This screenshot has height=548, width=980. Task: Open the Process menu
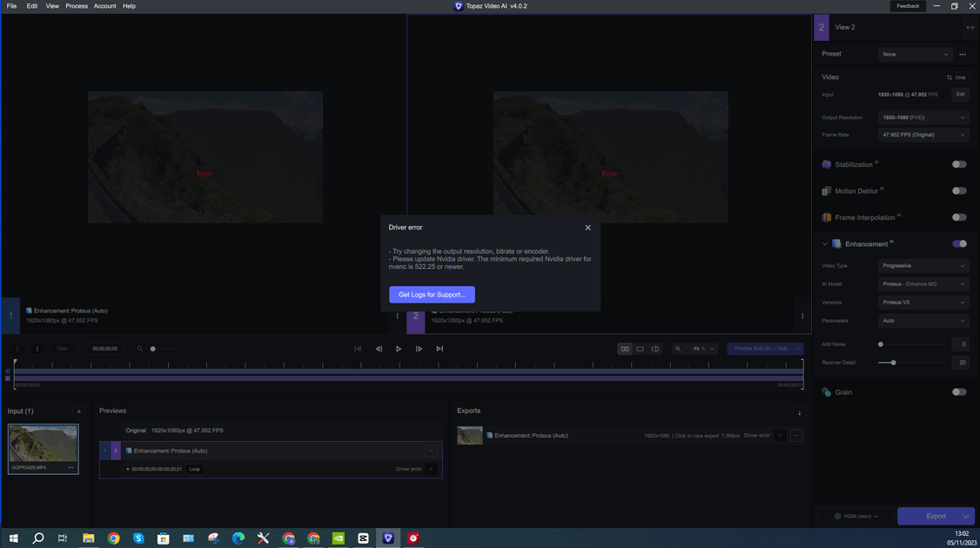[x=76, y=5]
